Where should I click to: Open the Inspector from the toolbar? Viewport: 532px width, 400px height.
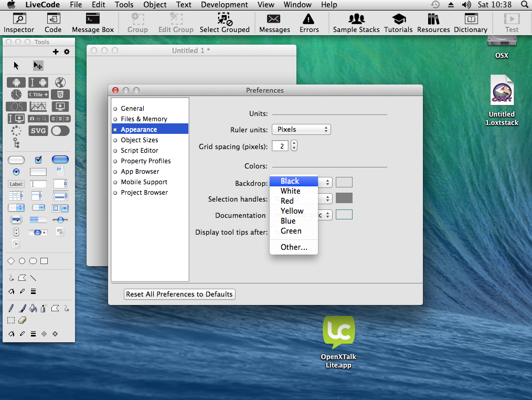(x=19, y=23)
